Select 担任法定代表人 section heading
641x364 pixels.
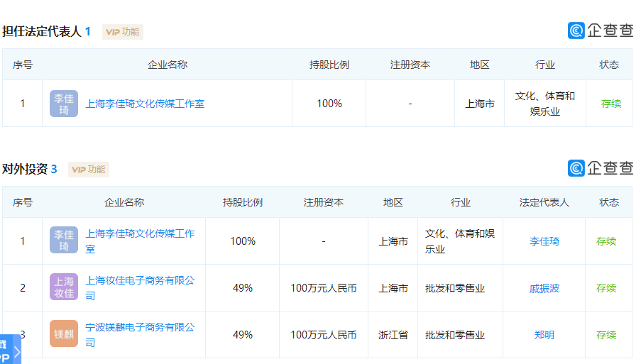pyautogui.click(x=42, y=31)
